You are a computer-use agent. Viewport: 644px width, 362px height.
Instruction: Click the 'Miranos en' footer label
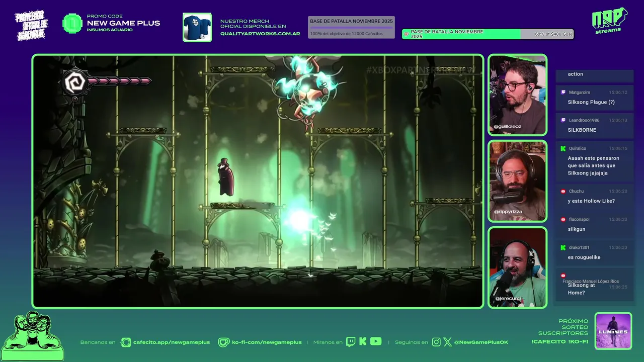328,342
